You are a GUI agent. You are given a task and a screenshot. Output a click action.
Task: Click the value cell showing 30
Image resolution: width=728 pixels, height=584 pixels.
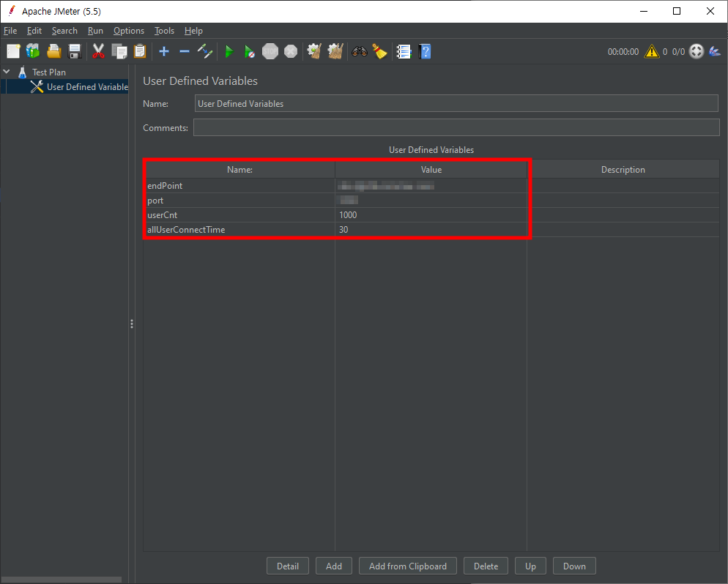click(x=431, y=230)
